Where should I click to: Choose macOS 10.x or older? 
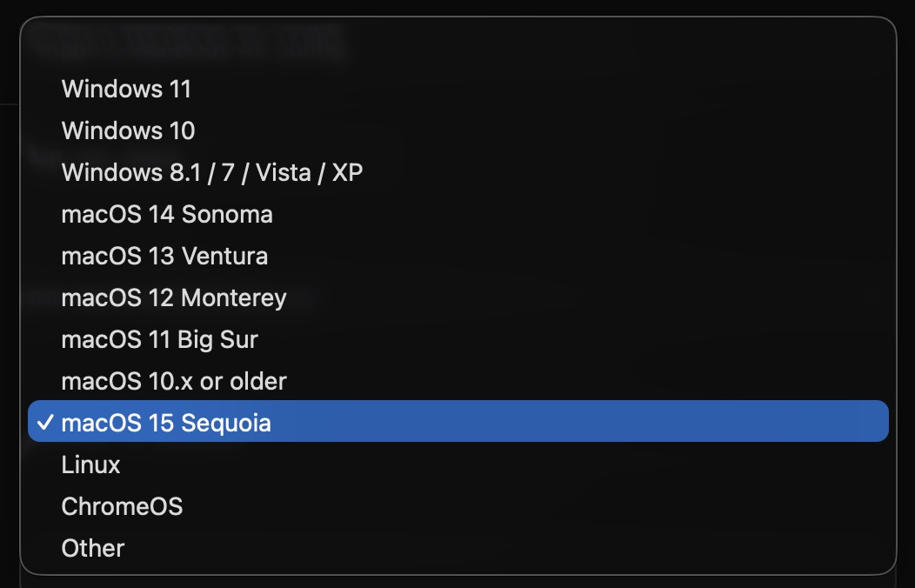pos(174,381)
